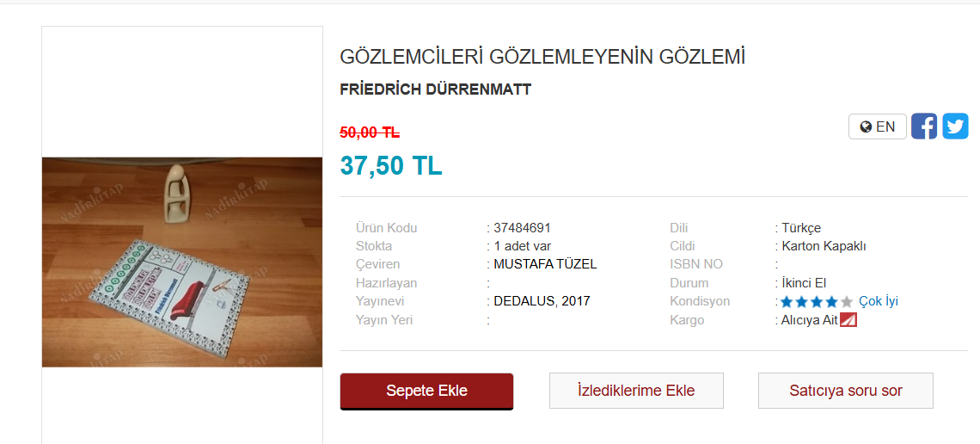This screenshot has height=444, width=980.
Task: Click the crossed-out 50,00 TL price
Action: coord(370,133)
